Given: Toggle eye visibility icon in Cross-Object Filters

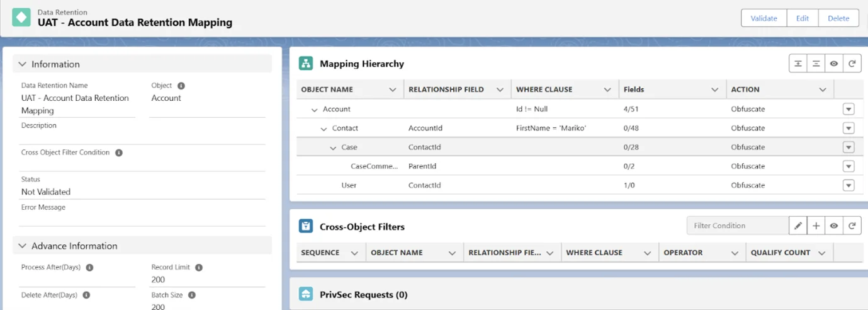Looking at the screenshot, I should coord(834,226).
